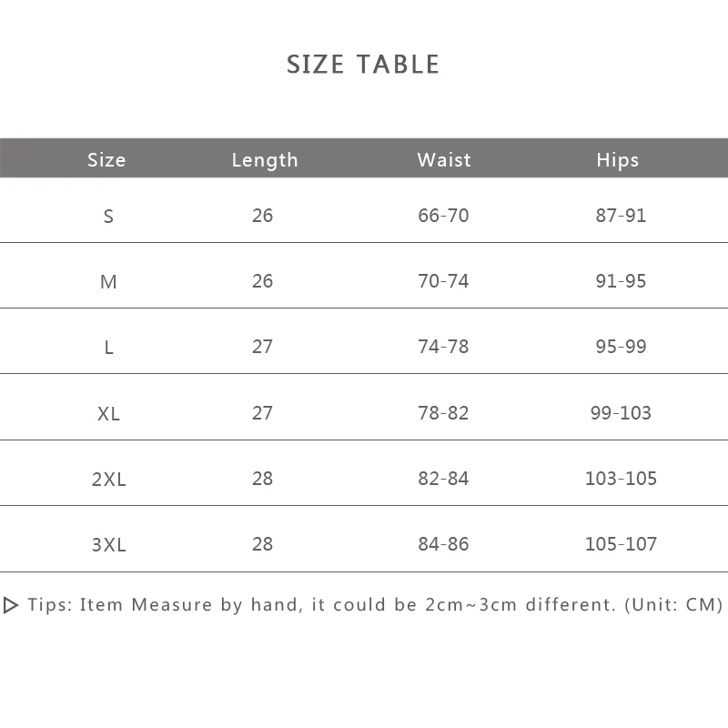Click waist value 66-70
Screen dimensions: 728x728
443,216
